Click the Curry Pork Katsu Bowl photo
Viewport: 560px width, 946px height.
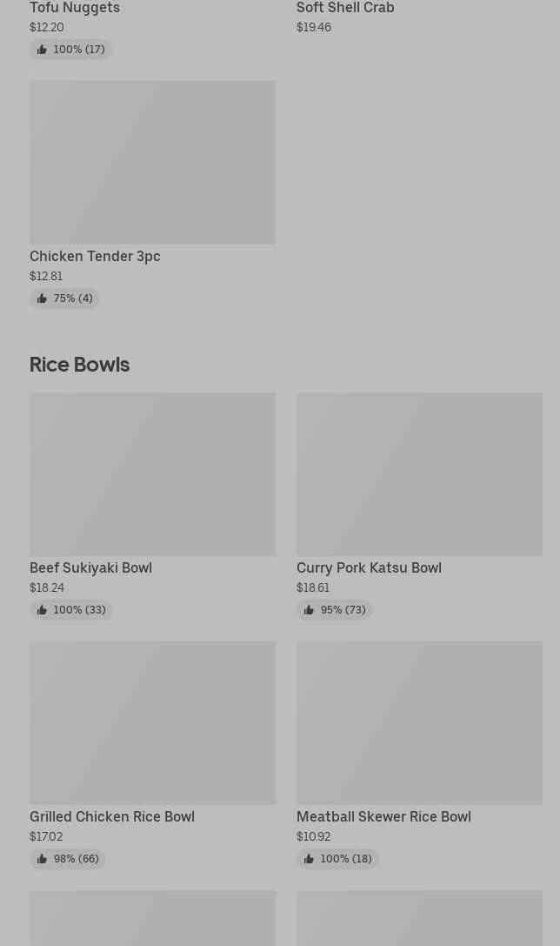pyautogui.click(x=419, y=474)
